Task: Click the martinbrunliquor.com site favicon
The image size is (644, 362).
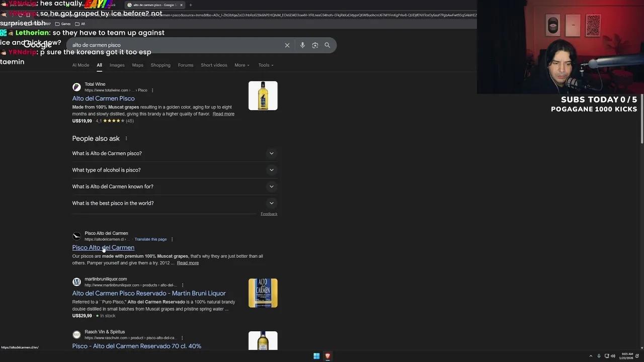Action: pyautogui.click(x=76, y=282)
